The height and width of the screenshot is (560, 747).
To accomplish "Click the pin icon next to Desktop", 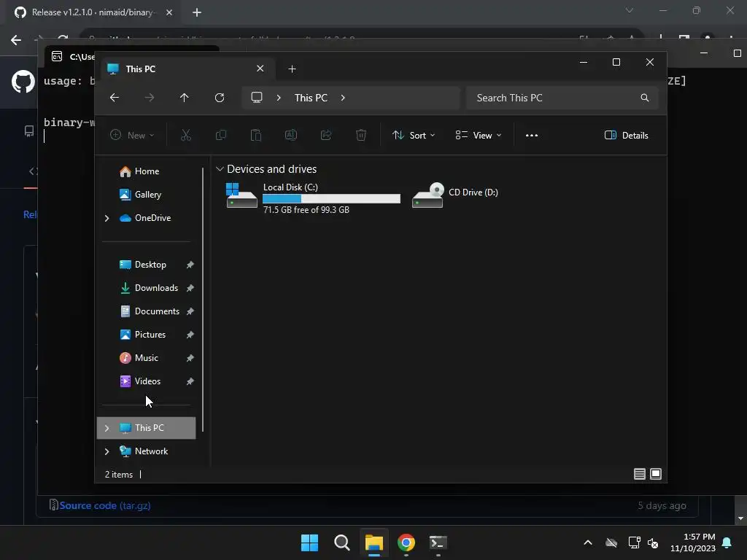I will 190,265.
